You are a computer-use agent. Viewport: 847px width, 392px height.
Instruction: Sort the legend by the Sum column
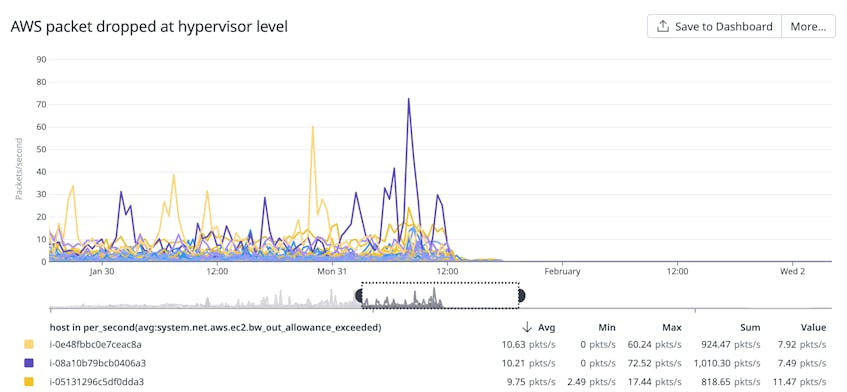(750, 327)
